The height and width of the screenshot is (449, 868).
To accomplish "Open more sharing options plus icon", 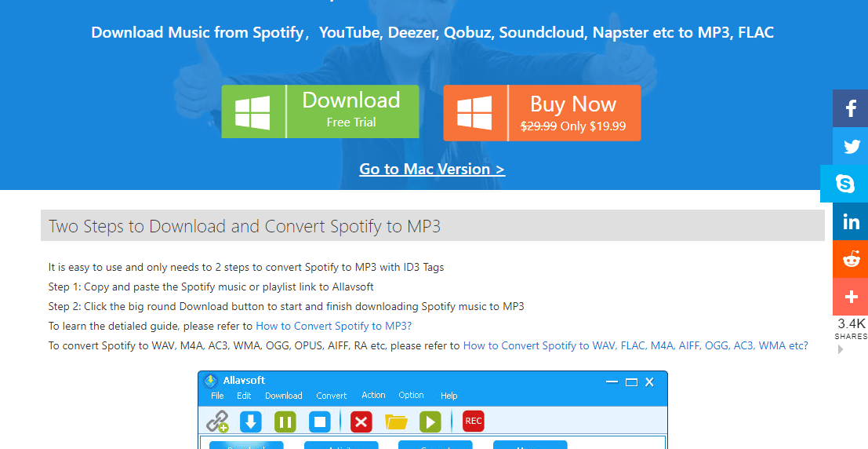I will click(x=850, y=297).
